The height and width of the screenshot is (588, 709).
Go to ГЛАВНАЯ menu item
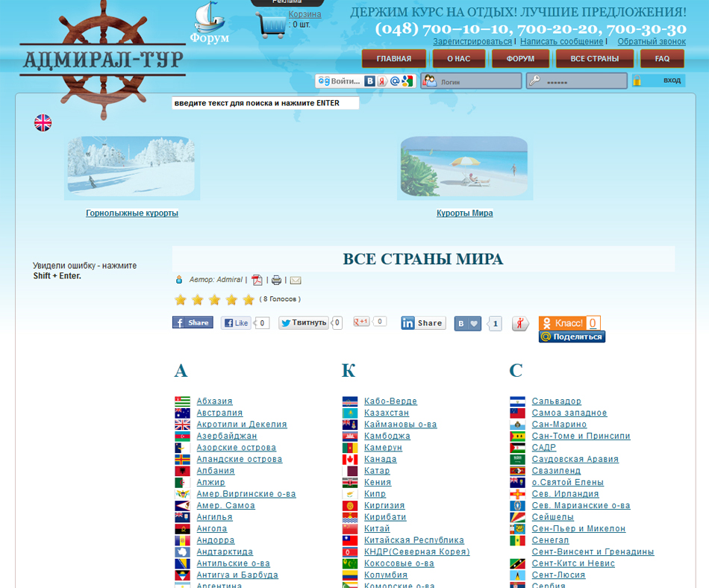click(393, 59)
